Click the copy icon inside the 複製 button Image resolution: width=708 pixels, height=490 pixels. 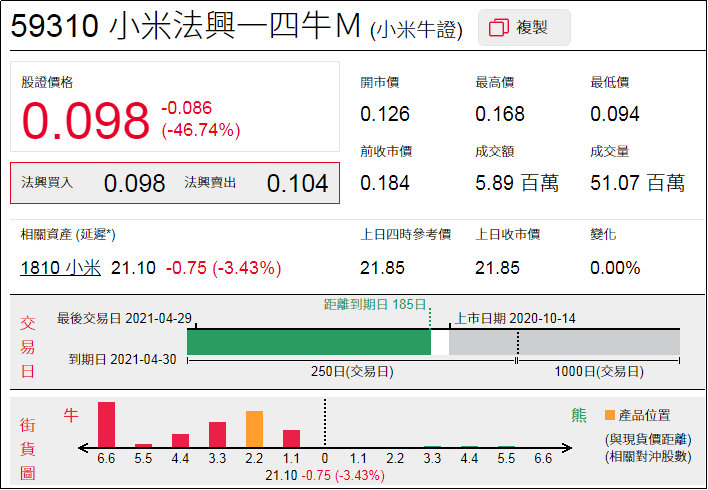click(499, 28)
